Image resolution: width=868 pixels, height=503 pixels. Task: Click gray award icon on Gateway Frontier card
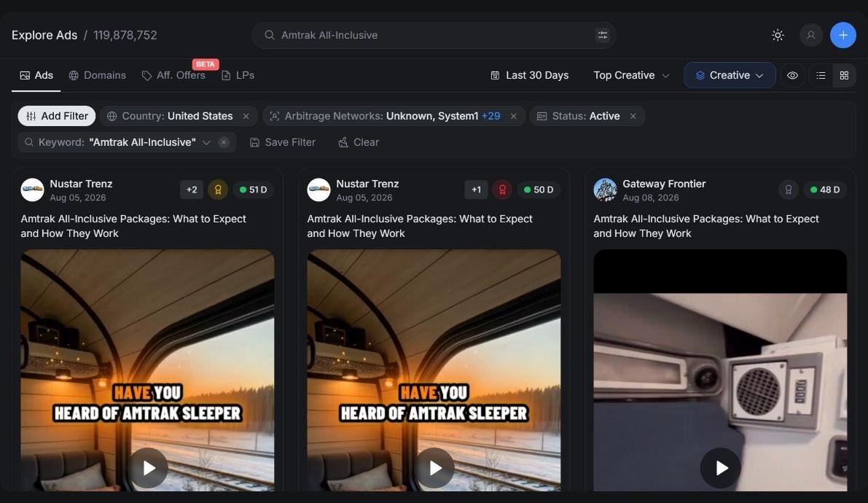click(x=789, y=190)
